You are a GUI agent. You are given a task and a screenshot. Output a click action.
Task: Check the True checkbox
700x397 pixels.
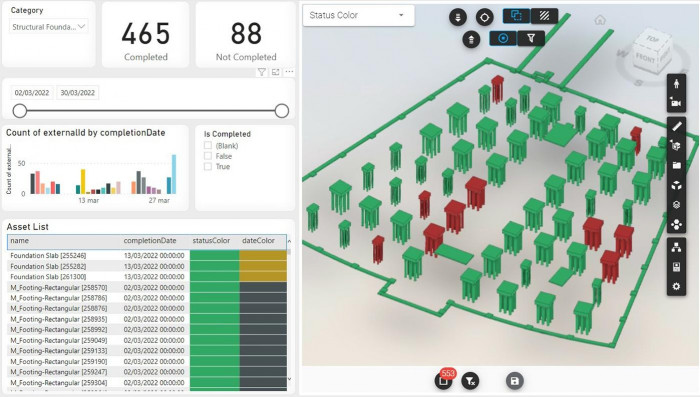208,167
